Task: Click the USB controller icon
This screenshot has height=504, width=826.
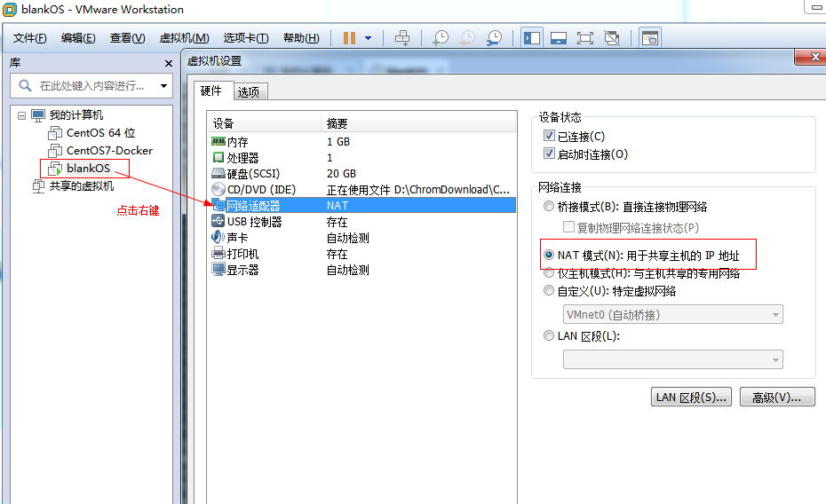Action: coord(218,221)
